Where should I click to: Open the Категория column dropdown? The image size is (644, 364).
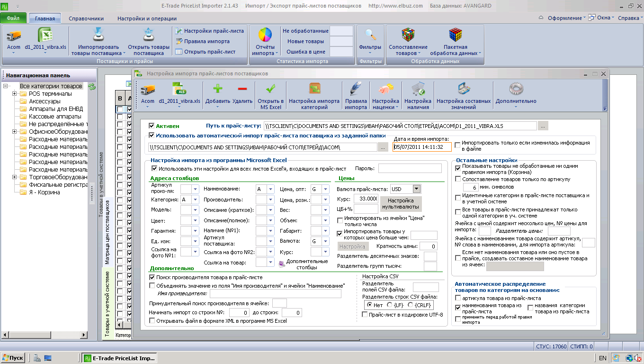(196, 200)
